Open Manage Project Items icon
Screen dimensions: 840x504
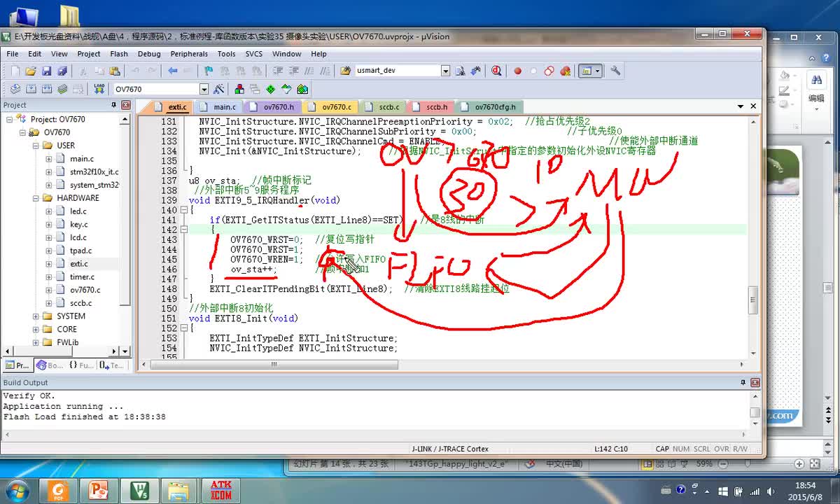[239, 89]
